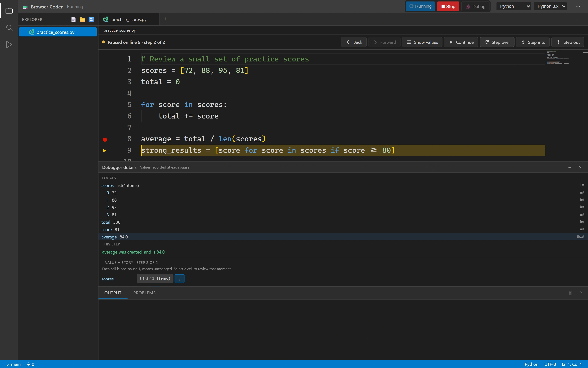Create a new folder in Explorer

(82, 20)
